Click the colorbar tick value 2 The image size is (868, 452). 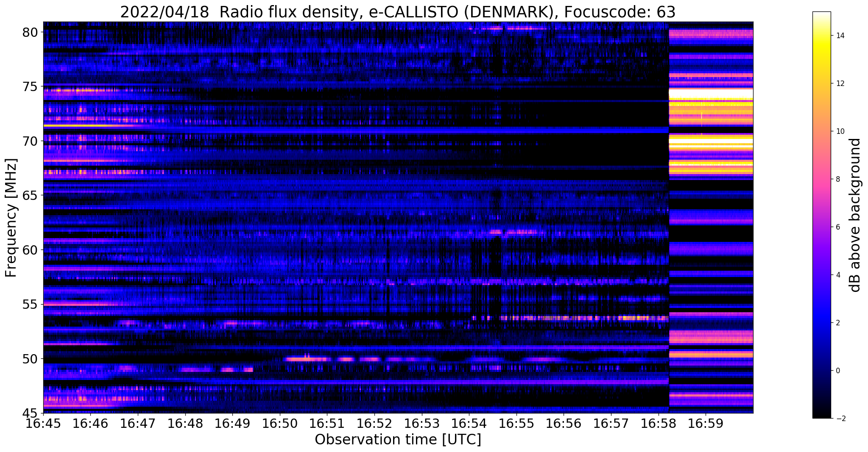837,323
